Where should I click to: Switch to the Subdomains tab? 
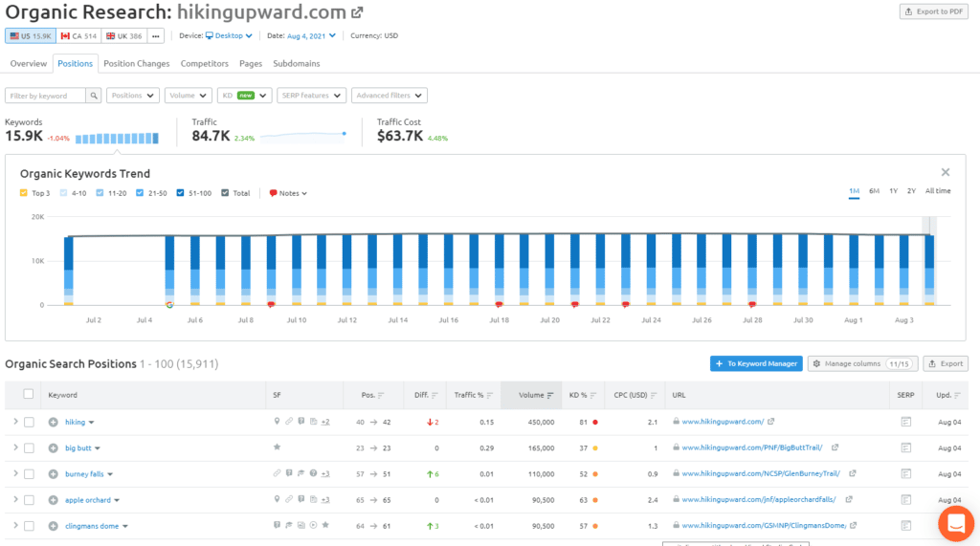[297, 64]
